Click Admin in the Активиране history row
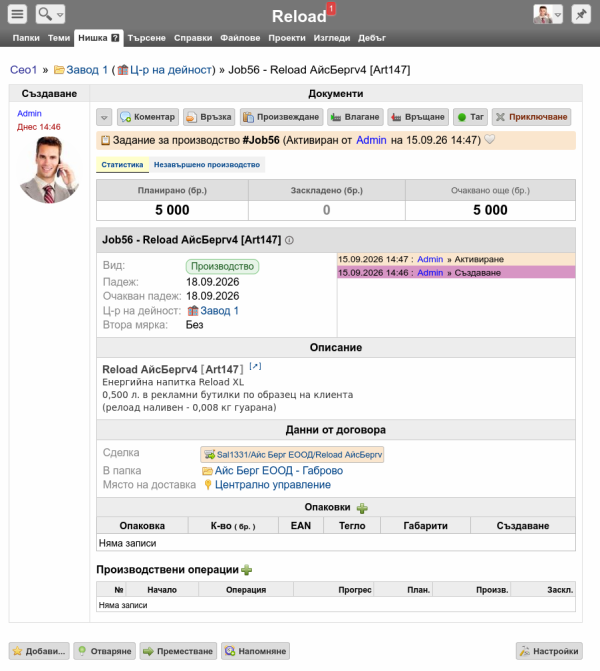This screenshot has width=600, height=671. tap(430, 259)
